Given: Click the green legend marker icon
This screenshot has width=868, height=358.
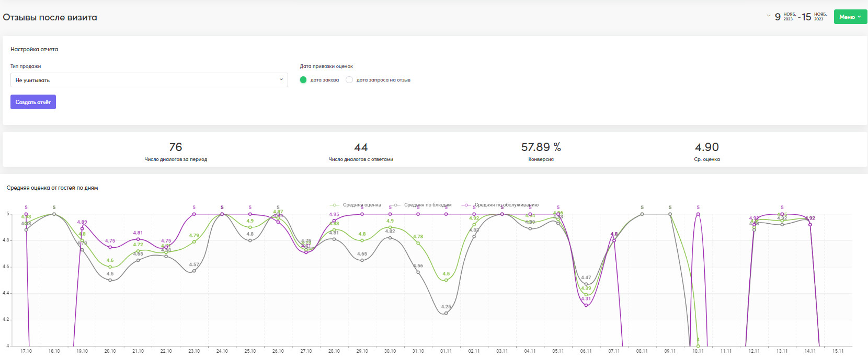Looking at the screenshot, I should tap(334, 205).
